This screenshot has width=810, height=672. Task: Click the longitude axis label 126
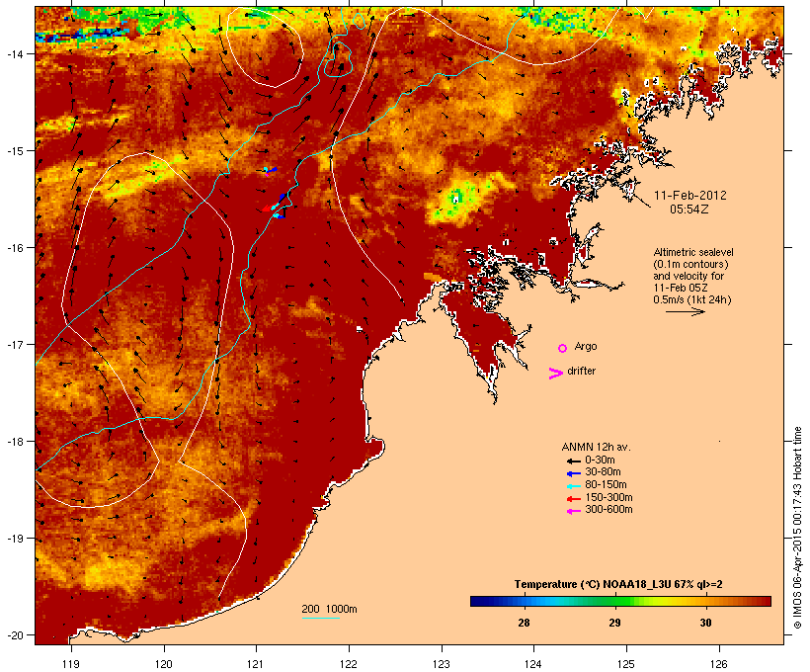tap(718, 664)
